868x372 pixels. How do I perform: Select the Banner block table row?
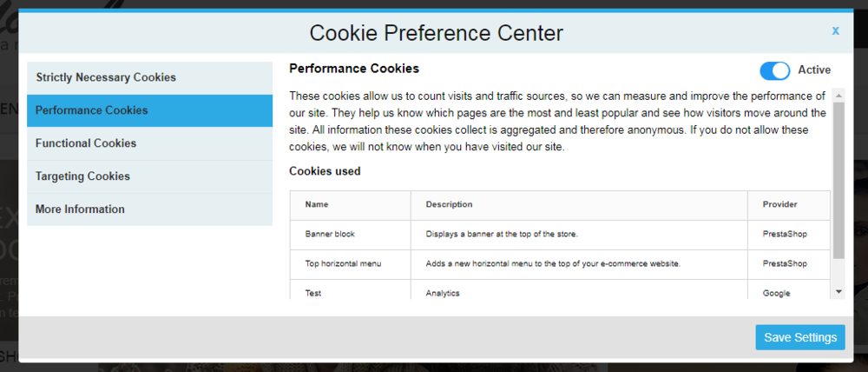[330, 234]
